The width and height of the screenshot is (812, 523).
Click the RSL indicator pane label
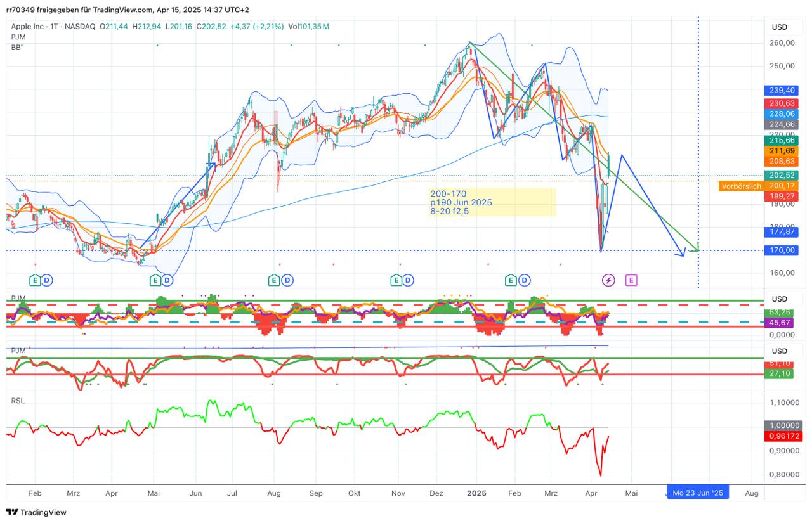click(x=18, y=401)
